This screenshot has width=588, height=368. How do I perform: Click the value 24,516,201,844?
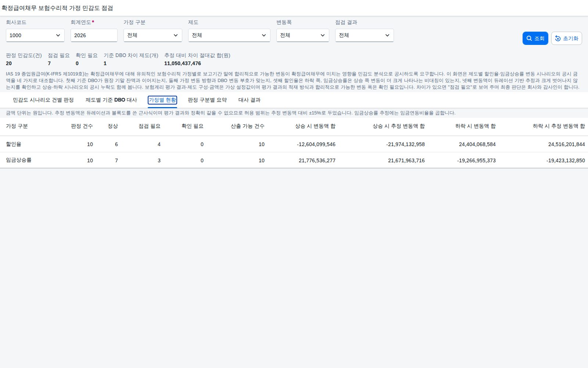pyautogui.click(x=567, y=144)
